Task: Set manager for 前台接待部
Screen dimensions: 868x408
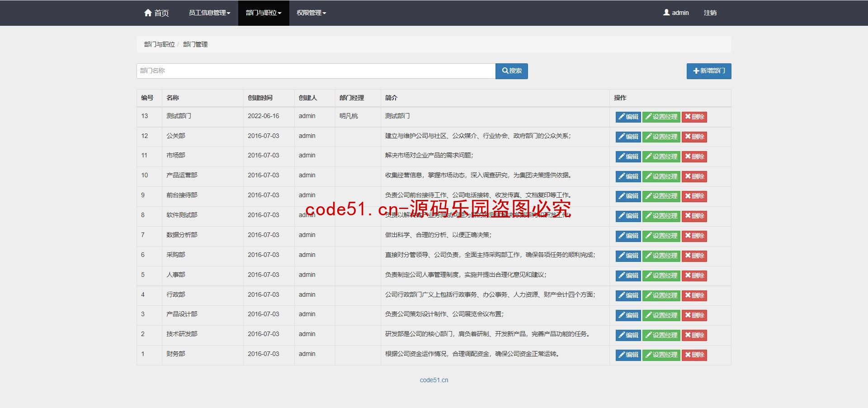Action: [661, 196]
